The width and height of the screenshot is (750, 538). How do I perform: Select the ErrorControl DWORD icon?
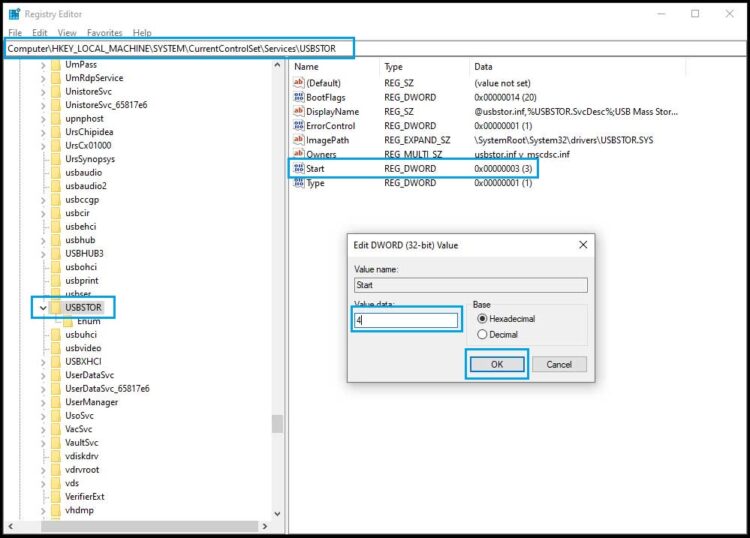click(x=298, y=126)
